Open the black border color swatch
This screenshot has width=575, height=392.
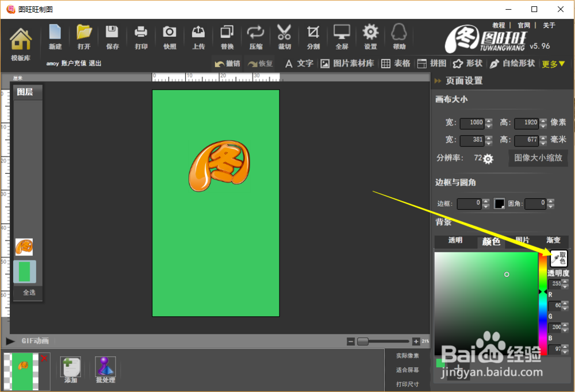(x=499, y=203)
